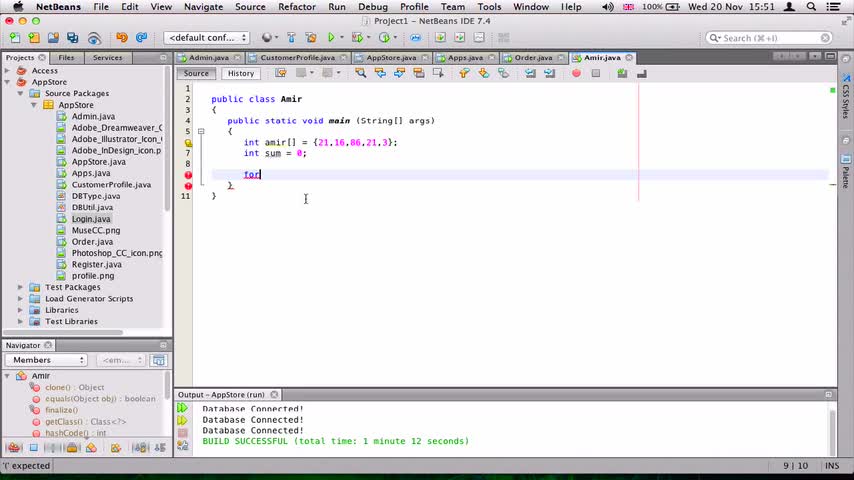The height and width of the screenshot is (480, 854).
Task: Toggle show inherited members in Navigator
Action: 14,448
